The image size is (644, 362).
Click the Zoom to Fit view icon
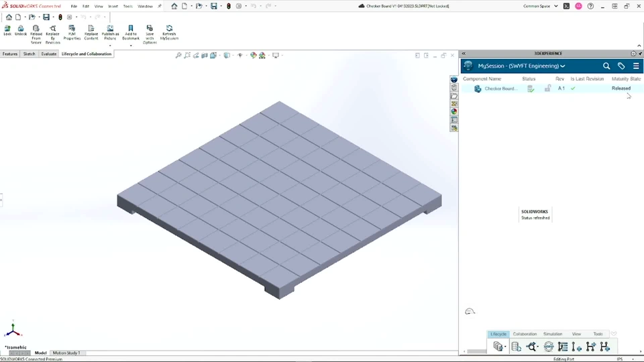click(178, 55)
